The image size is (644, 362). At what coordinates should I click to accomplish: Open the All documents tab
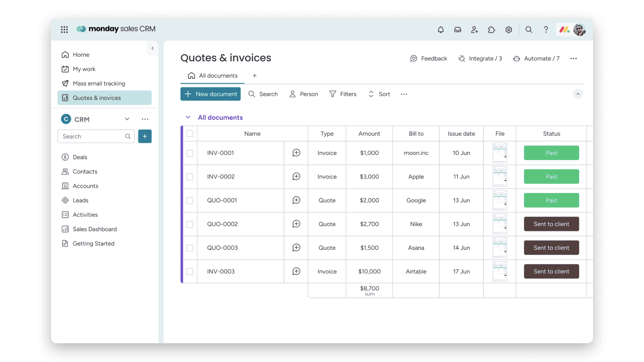213,76
